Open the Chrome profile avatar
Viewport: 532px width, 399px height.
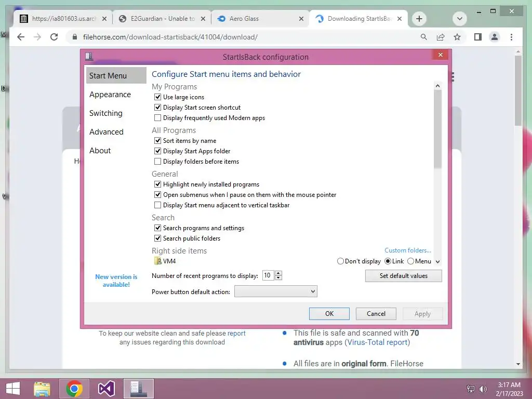(495, 37)
